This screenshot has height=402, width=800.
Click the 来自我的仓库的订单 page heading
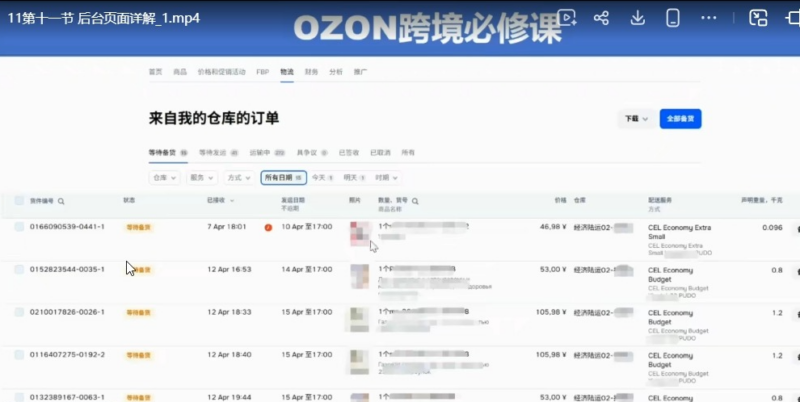214,118
